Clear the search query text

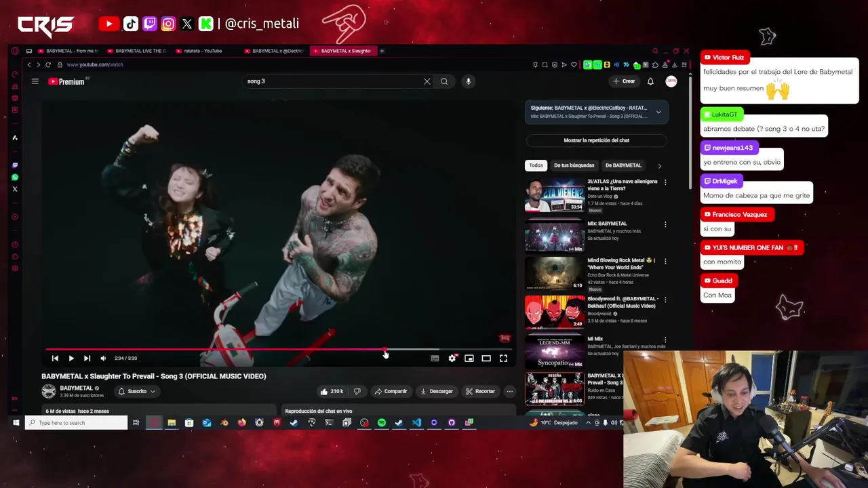[x=427, y=81]
